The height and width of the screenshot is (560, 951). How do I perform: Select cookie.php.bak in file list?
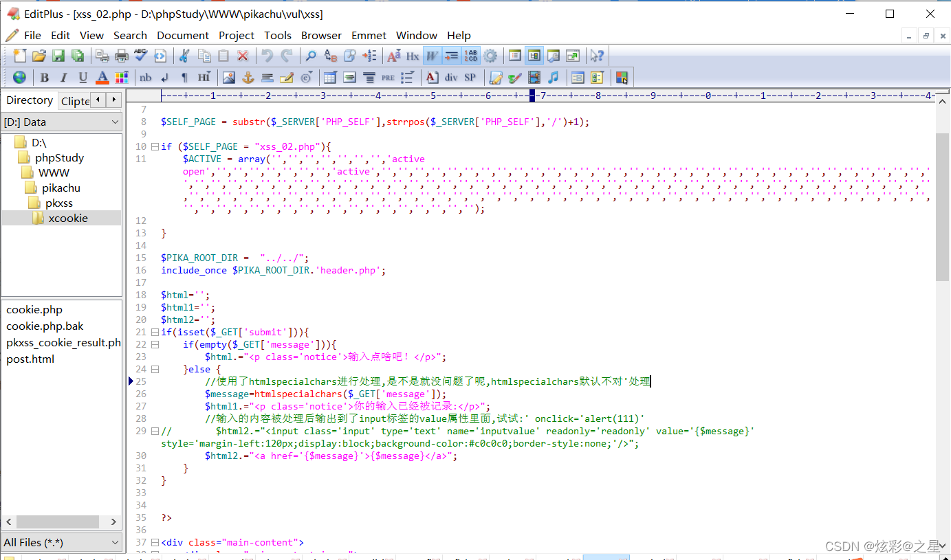45,326
